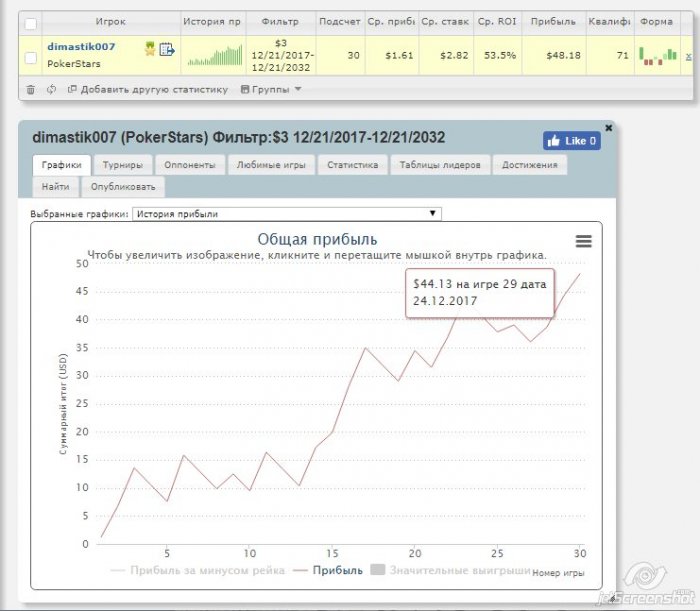
Task: Open the Таблицы лидеров tab
Action: (x=440, y=165)
